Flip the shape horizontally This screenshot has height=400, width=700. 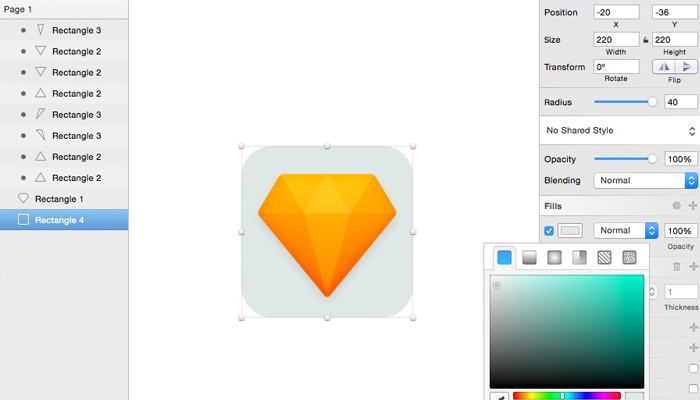[x=664, y=67]
